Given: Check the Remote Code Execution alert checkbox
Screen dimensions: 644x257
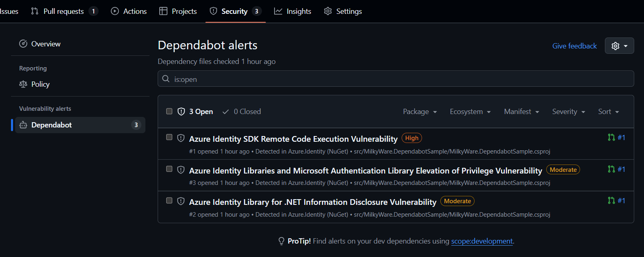Looking at the screenshot, I should [x=169, y=137].
